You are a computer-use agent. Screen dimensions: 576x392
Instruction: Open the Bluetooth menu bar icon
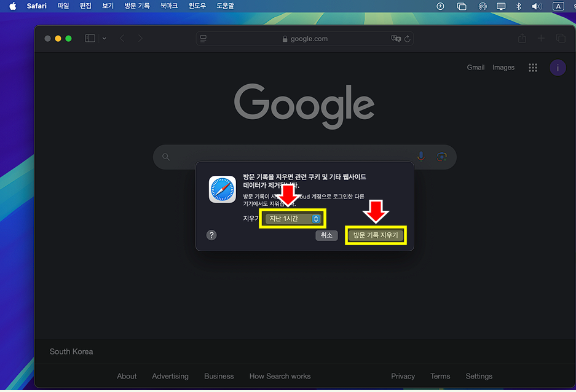tap(519, 6)
